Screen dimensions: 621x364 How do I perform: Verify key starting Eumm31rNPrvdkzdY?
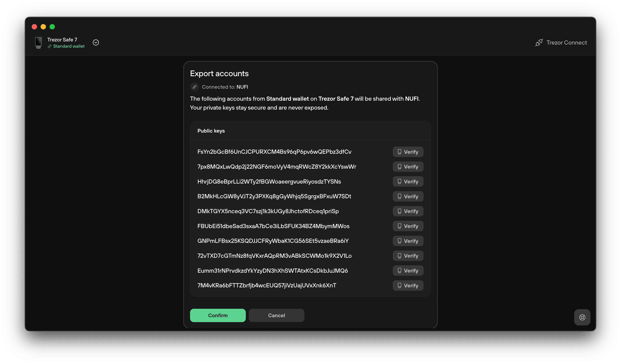click(x=408, y=270)
